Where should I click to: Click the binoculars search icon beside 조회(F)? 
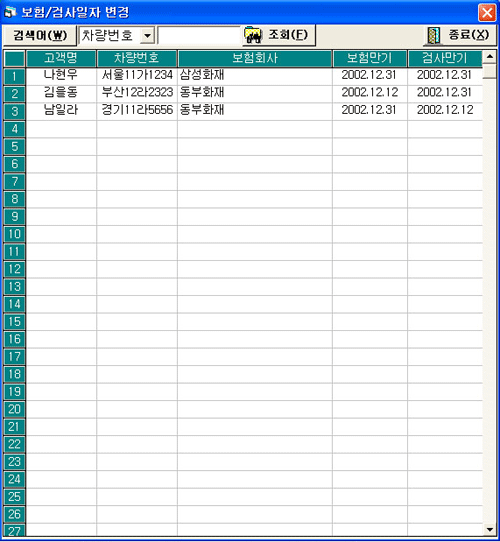pos(253,35)
